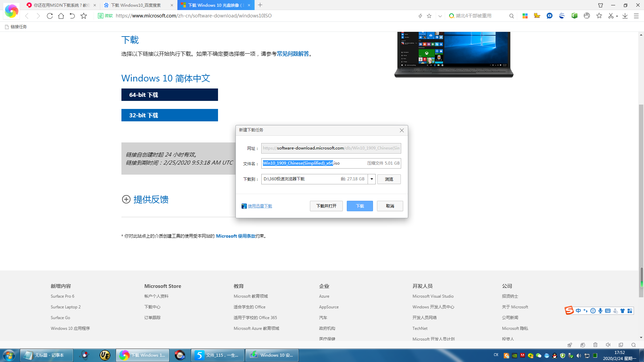Reload the page with refresh icon
644x362 pixels.
(x=50, y=16)
